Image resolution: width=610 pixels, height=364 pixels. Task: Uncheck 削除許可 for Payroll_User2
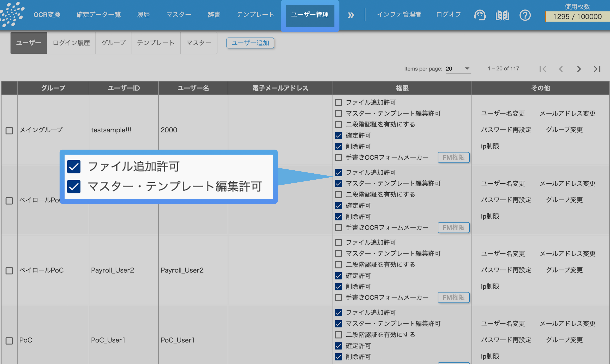pyautogui.click(x=338, y=286)
